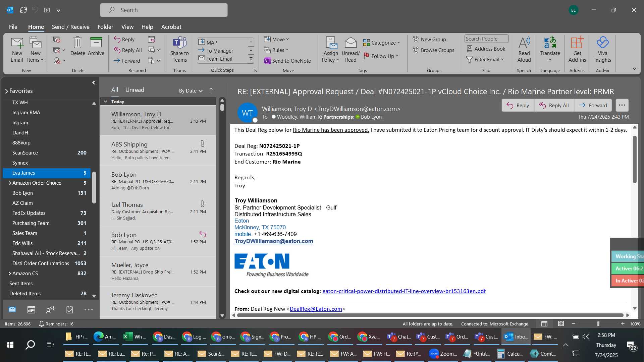Image resolution: width=644 pixels, height=362 pixels.
Task: Adjust the zoom slider handle in status bar
Action: (x=598, y=324)
